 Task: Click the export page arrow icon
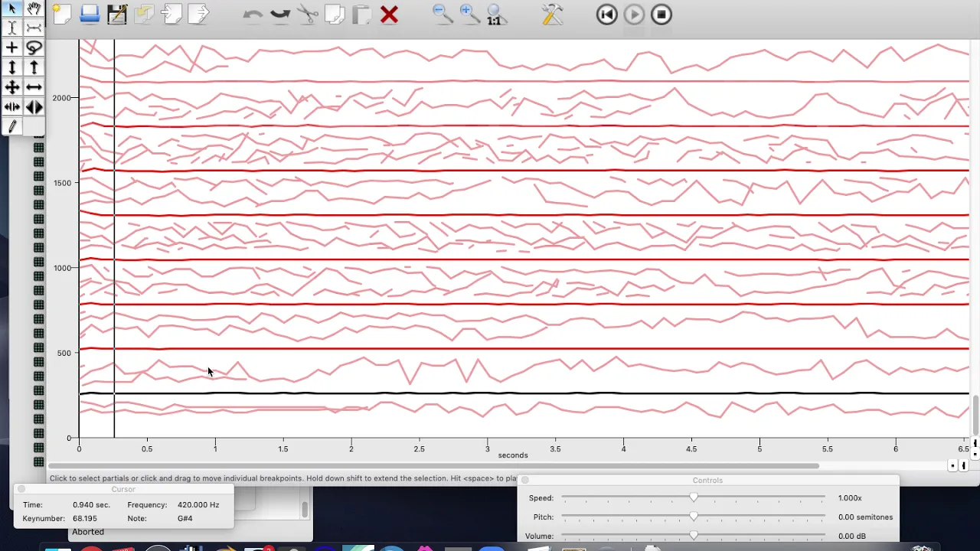198,14
